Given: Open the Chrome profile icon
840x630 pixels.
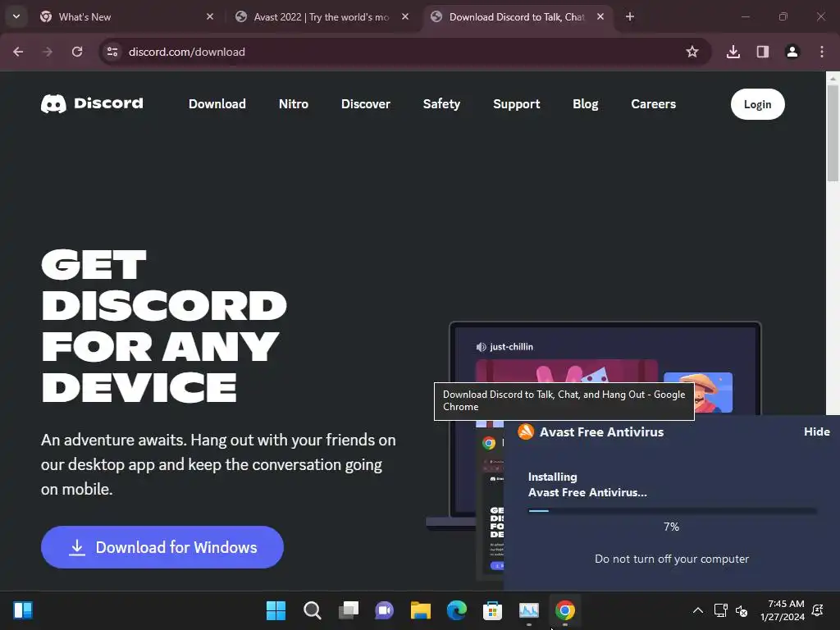Looking at the screenshot, I should [x=792, y=52].
